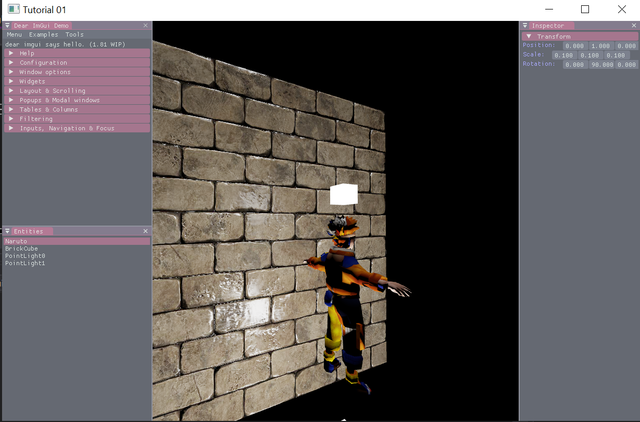Screen dimensions: 640x422
Task: Click the Tutorial 01 window icon
Action: 13,9
